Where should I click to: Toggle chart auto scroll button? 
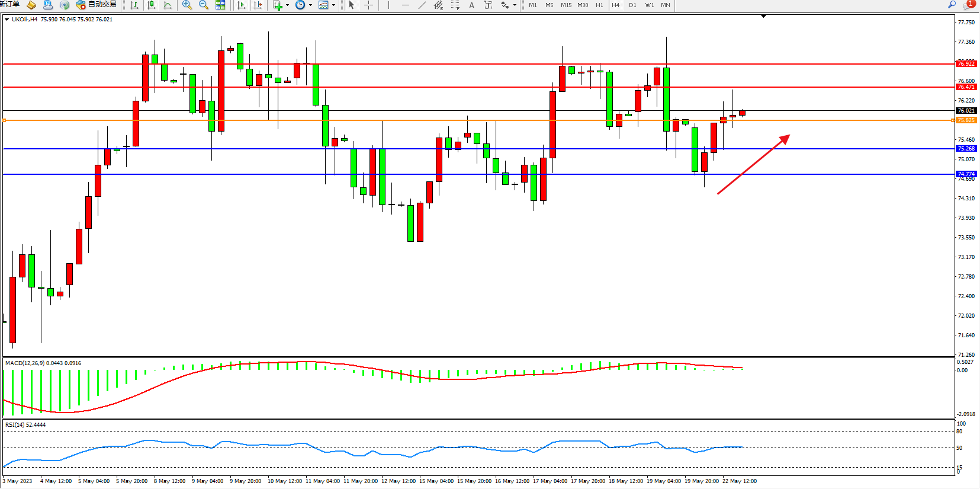[x=241, y=5]
